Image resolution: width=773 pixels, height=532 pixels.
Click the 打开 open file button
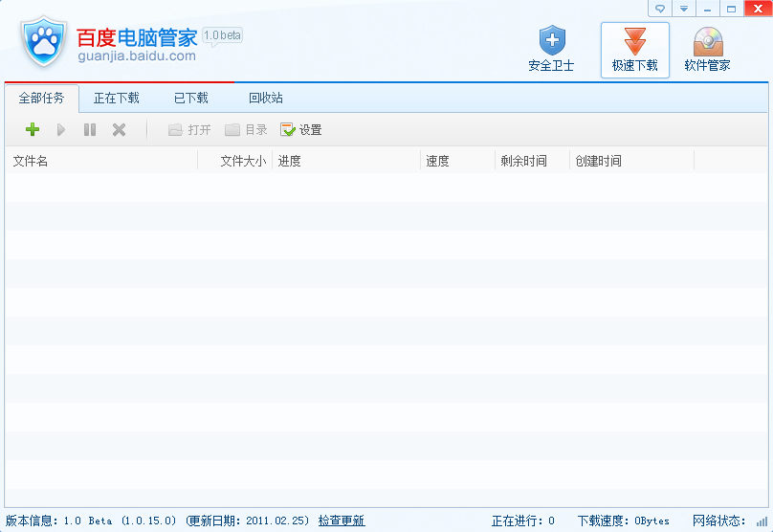pos(189,130)
